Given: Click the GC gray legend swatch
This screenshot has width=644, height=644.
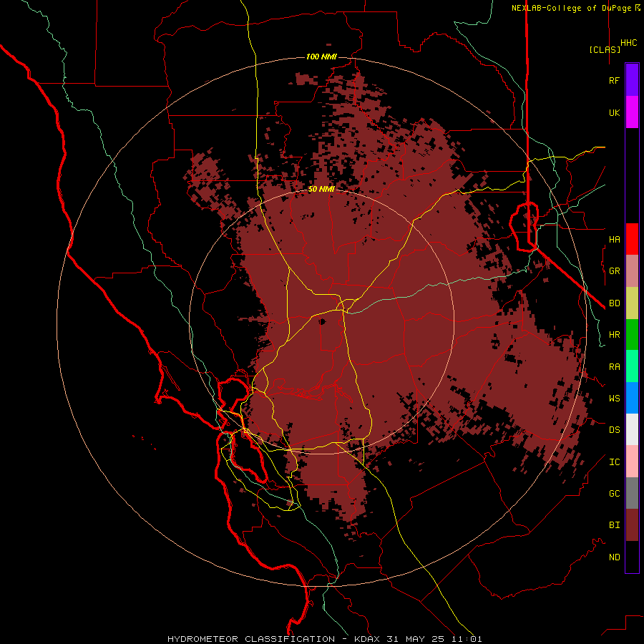Looking at the screenshot, I should tap(632, 493).
